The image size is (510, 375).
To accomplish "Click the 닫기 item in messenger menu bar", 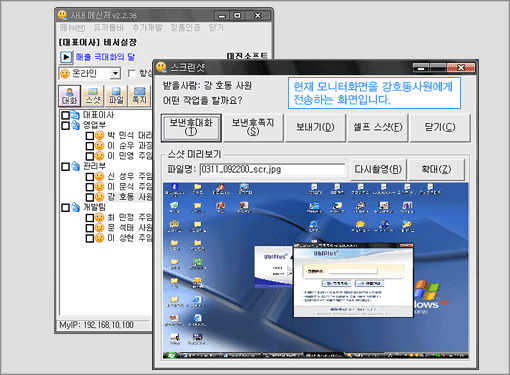I will [x=216, y=28].
